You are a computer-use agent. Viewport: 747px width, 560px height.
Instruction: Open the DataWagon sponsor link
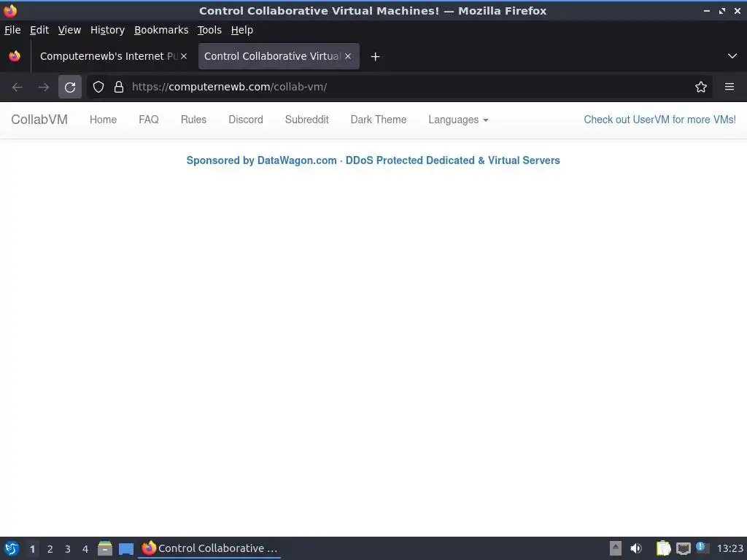(x=373, y=160)
